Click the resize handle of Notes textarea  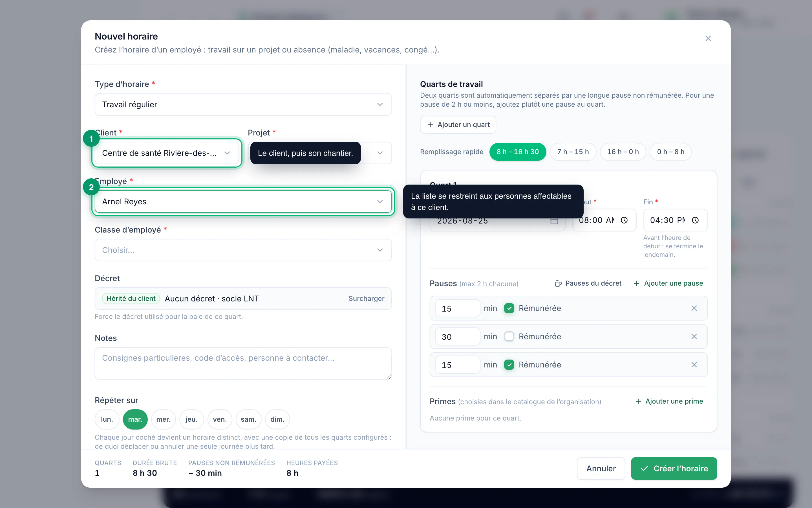389,377
